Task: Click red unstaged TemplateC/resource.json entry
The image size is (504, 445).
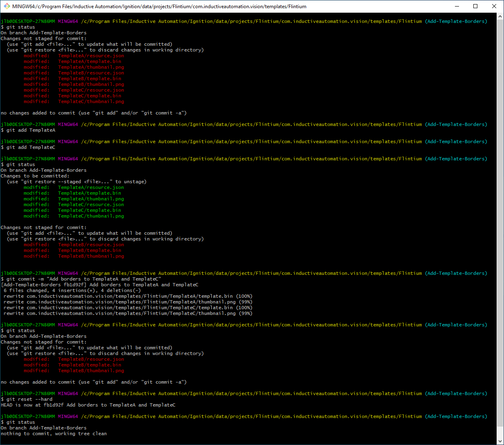Action: [x=74, y=90]
